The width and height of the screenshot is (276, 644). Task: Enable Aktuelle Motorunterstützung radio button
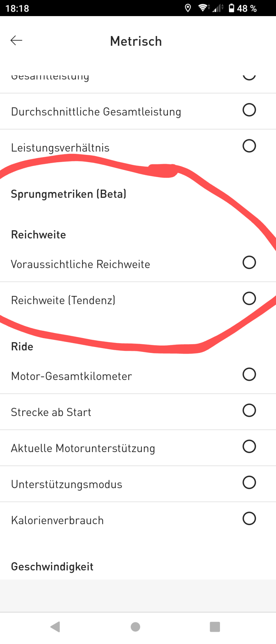coord(249,447)
